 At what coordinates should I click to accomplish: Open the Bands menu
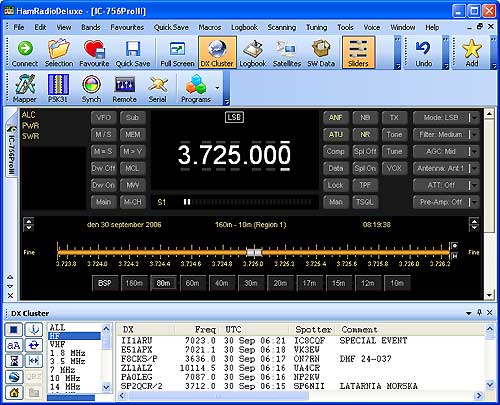coord(91,27)
